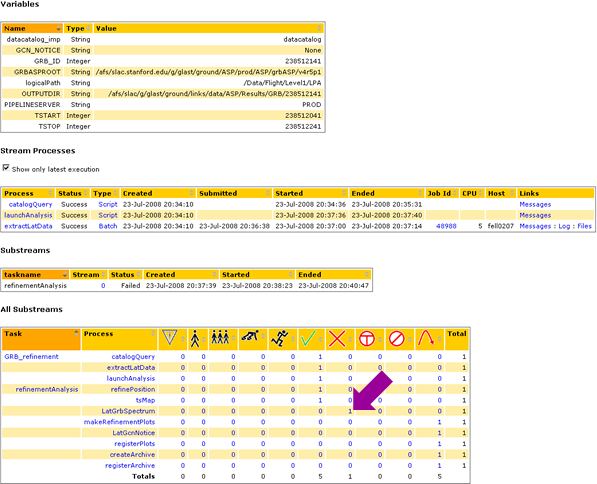Click the crouching runner status icon
Viewport: 597px width, 484px height.
click(250, 336)
